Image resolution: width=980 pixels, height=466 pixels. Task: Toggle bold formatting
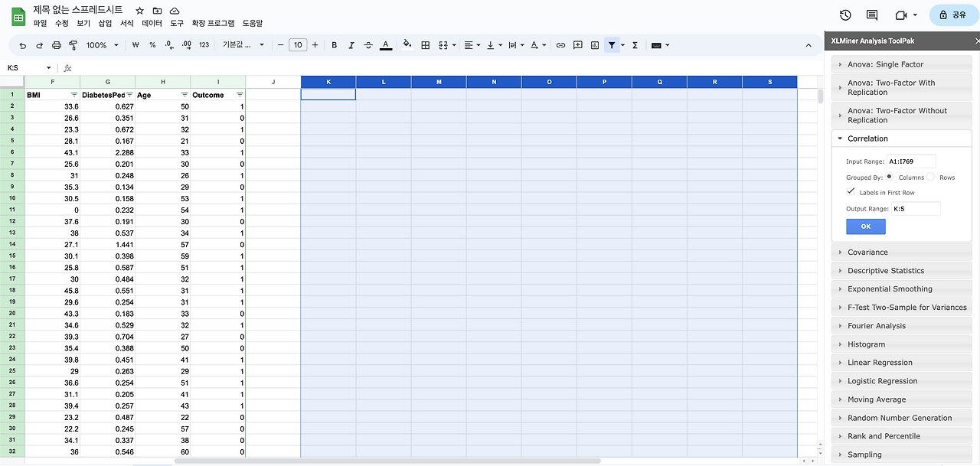[335, 45]
